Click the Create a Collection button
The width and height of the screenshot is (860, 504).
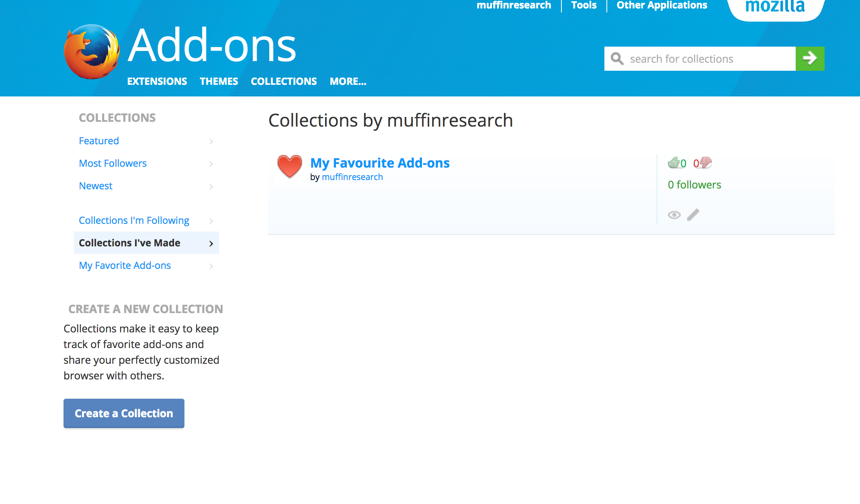(x=124, y=413)
